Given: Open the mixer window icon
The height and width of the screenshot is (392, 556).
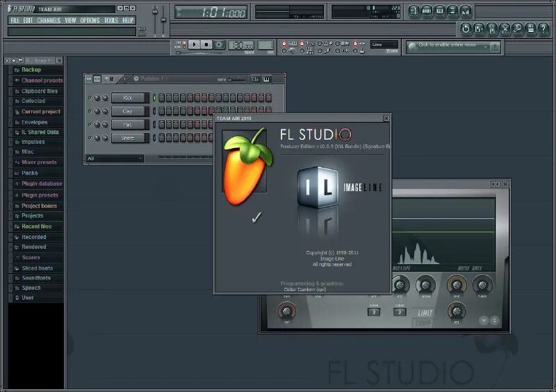Looking at the screenshot, I should click(x=465, y=11).
